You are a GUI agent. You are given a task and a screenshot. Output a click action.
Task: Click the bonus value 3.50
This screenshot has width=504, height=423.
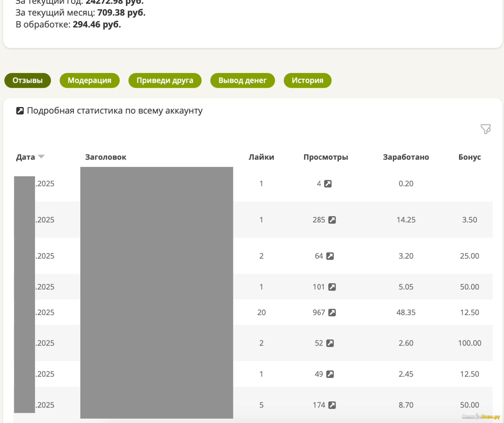(x=470, y=220)
